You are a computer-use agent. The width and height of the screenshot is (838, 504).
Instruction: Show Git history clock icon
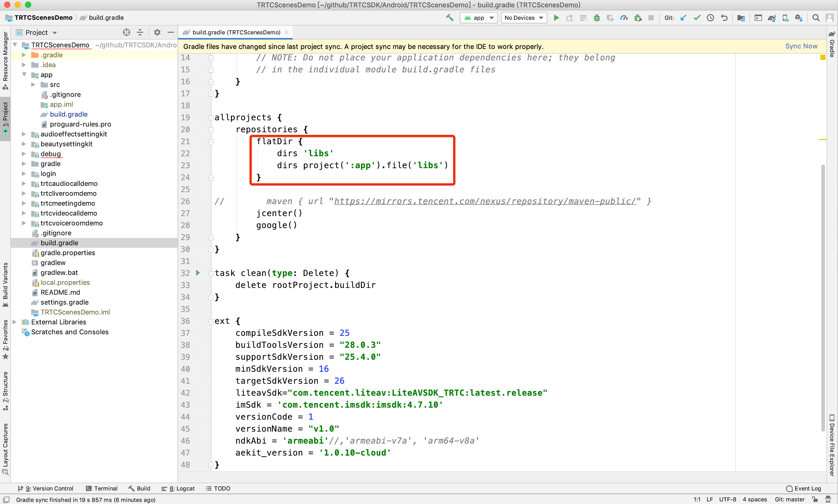click(x=710, y=18)
